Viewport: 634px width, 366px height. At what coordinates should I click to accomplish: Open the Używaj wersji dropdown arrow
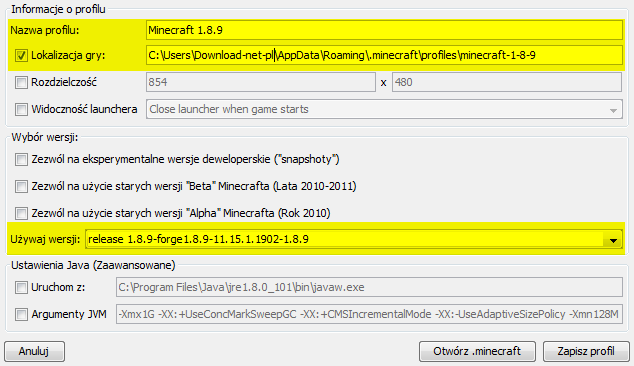613,240
